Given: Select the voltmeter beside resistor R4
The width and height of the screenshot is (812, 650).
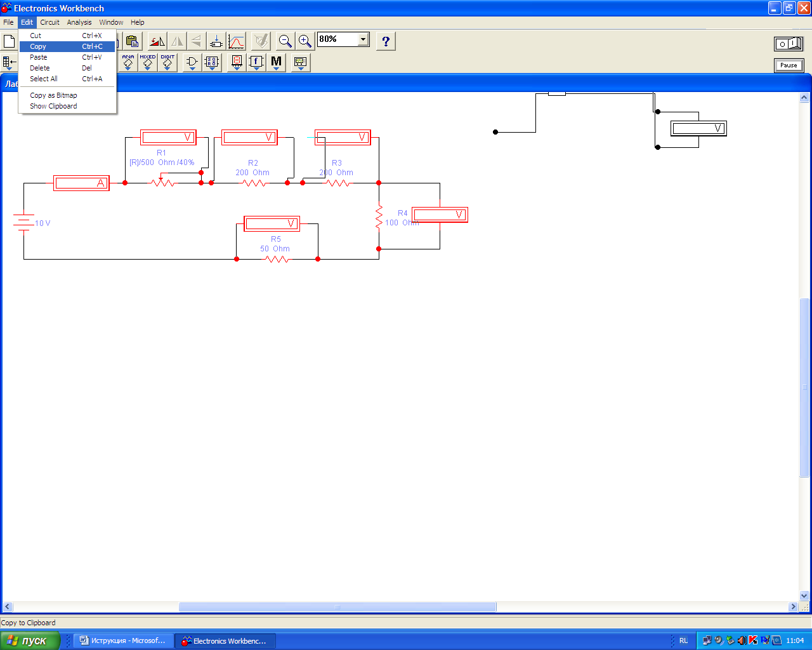Looking at the screenshot, I should (440, 215).
